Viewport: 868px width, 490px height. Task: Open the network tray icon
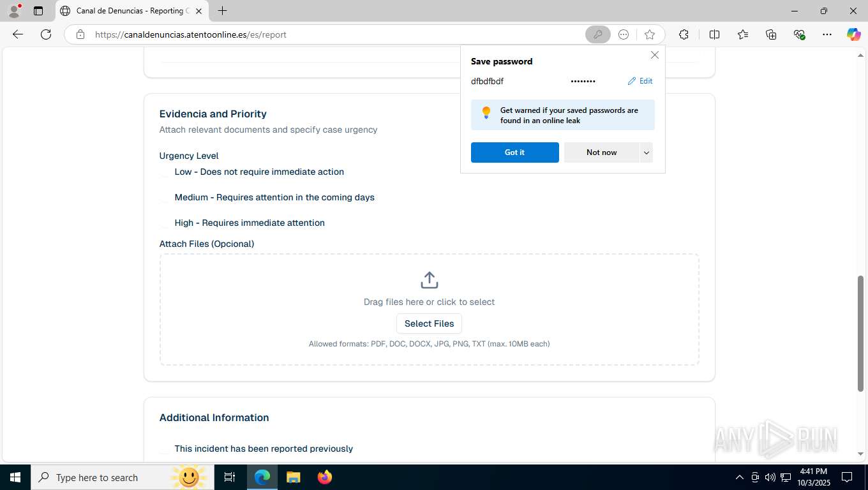tap(786, 477)
